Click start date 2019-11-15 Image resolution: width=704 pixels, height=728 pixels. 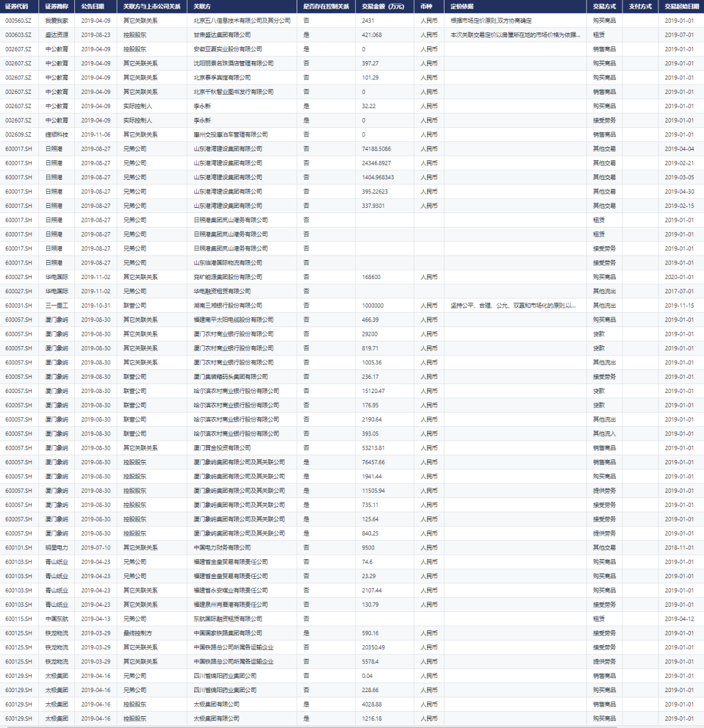[679, 306]
